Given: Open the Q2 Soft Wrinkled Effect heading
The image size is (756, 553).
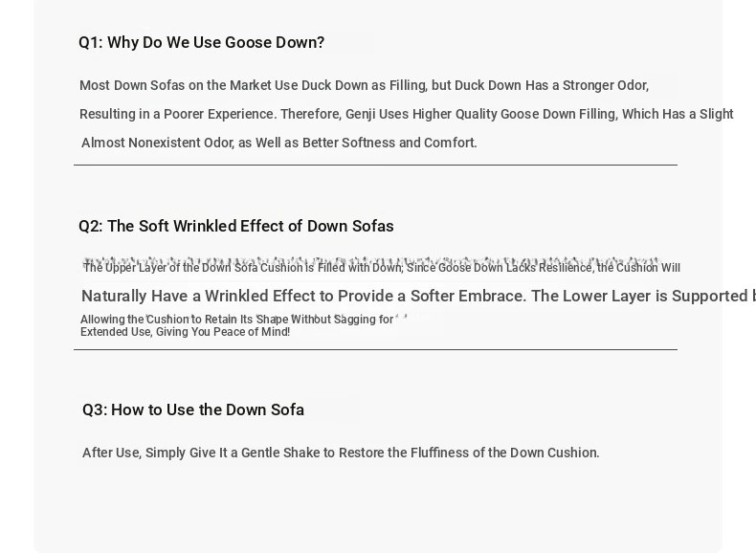Looking at the screenshot, I should point(236,226).
